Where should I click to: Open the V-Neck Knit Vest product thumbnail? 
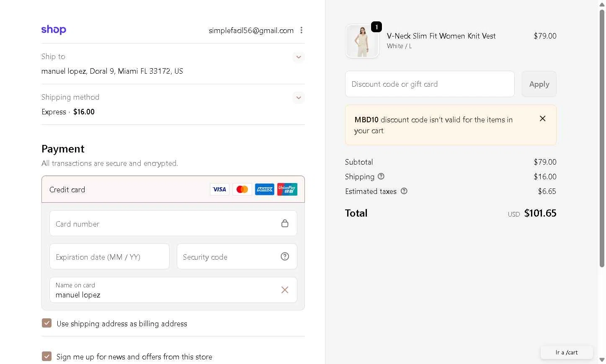click(x=362, y=41)
